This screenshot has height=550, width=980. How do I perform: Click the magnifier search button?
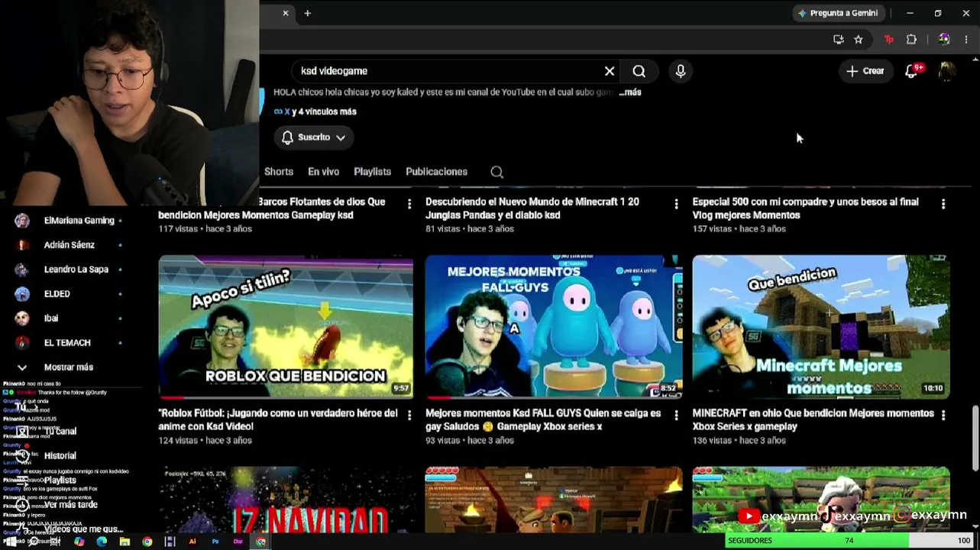click(639, 71)
